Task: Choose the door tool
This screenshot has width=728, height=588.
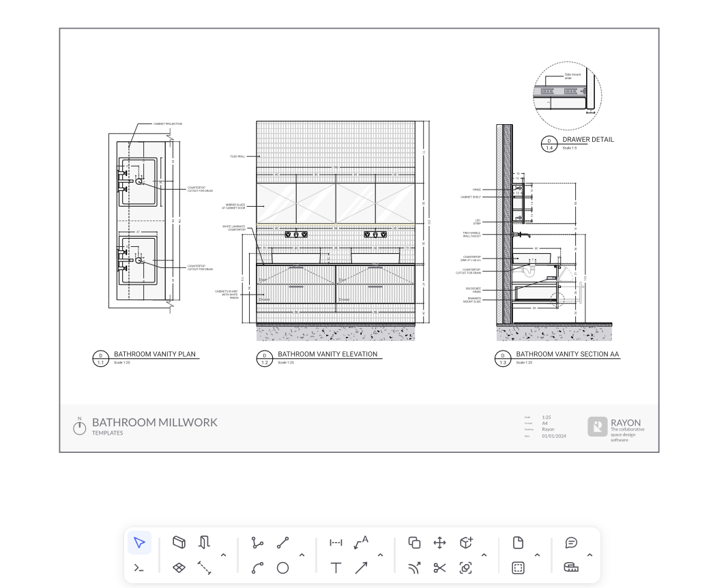Action: (204, 543)
